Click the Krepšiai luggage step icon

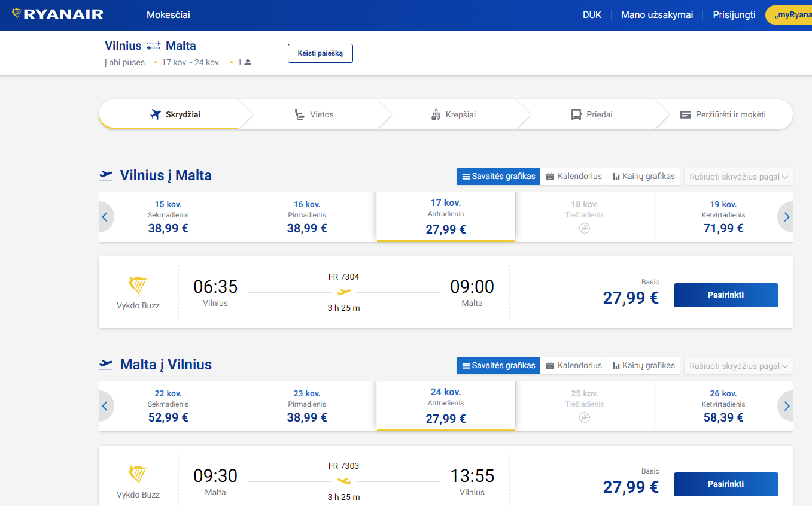coord(436,114)
